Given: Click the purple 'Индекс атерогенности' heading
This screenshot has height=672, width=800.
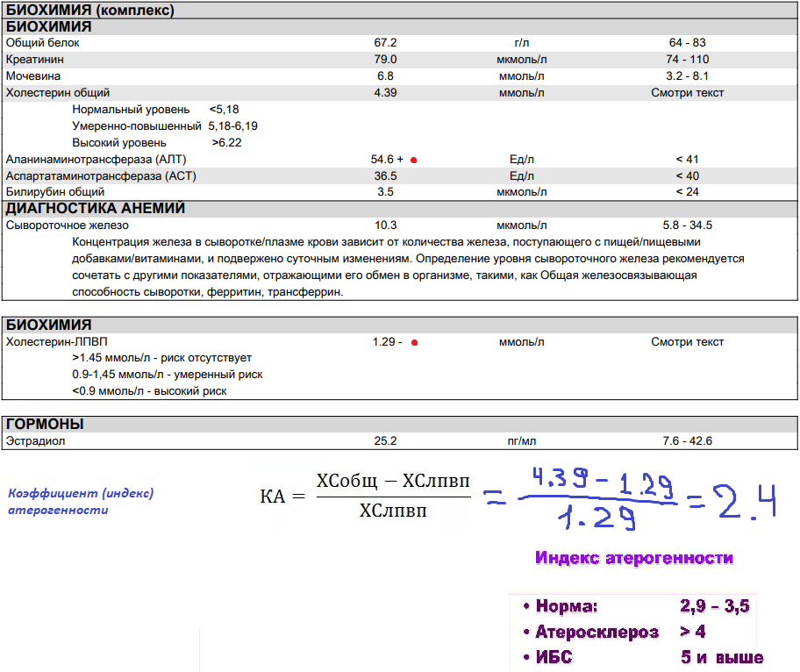Looking at the screenshot, I should (633, 558).
